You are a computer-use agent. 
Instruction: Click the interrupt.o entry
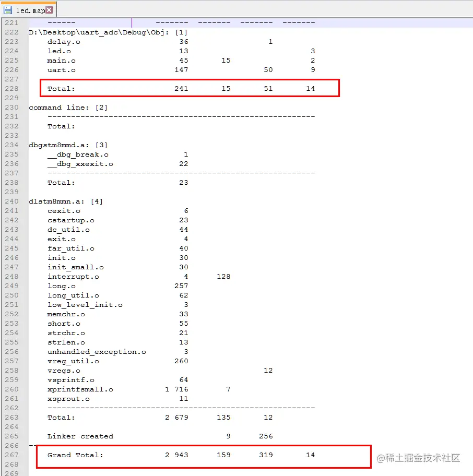click(73, 277)
